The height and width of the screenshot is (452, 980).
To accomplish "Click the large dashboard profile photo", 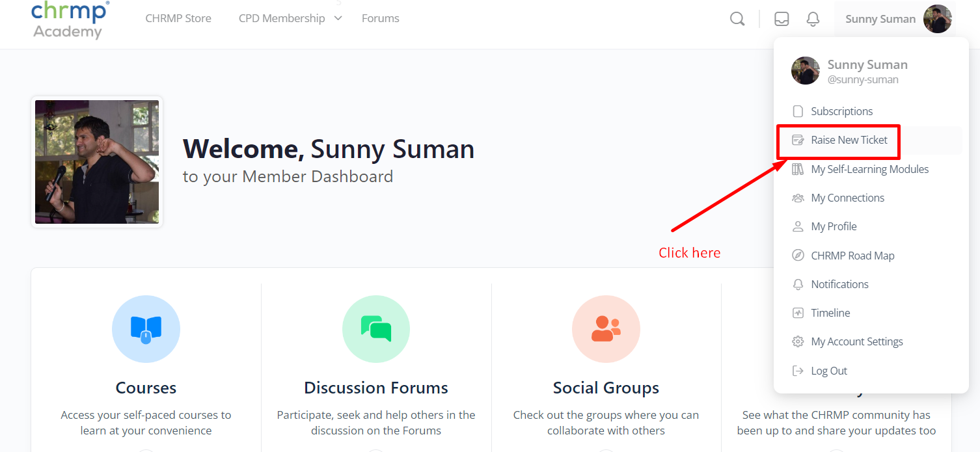I will pyautogui.click(x=97, y=162).
